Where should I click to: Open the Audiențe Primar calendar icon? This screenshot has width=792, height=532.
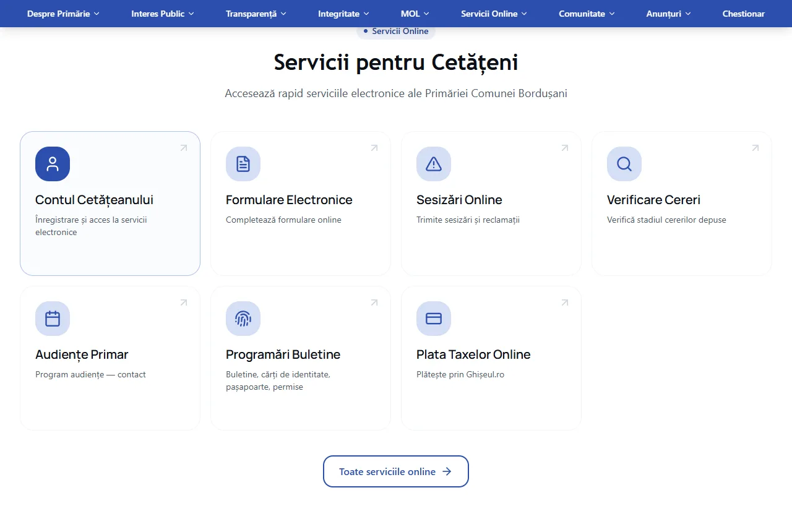pos(53,319)
